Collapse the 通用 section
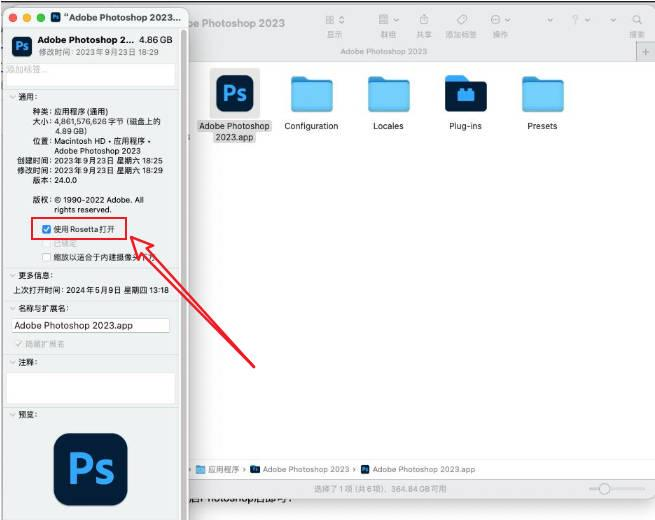The image size is (655, 520). (12, 97)
